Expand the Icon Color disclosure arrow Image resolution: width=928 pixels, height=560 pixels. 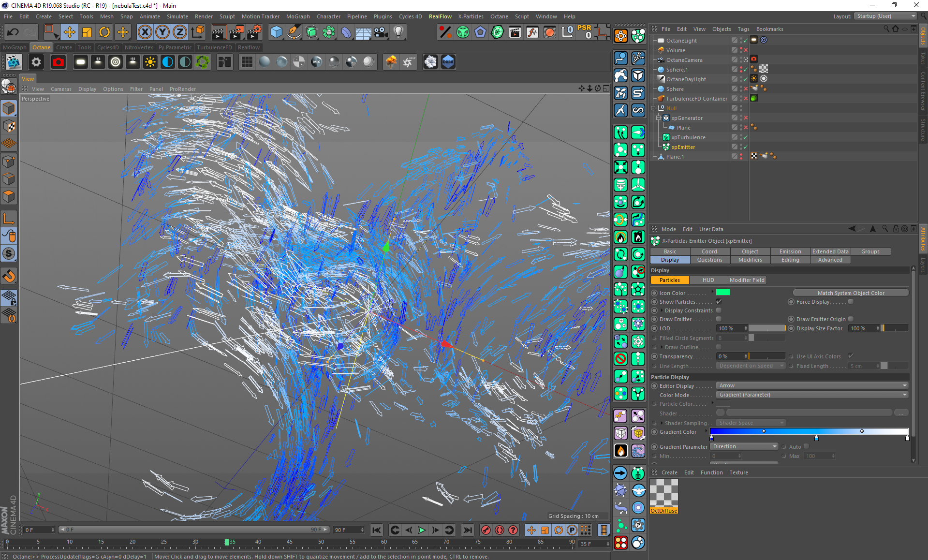(712, 292)
